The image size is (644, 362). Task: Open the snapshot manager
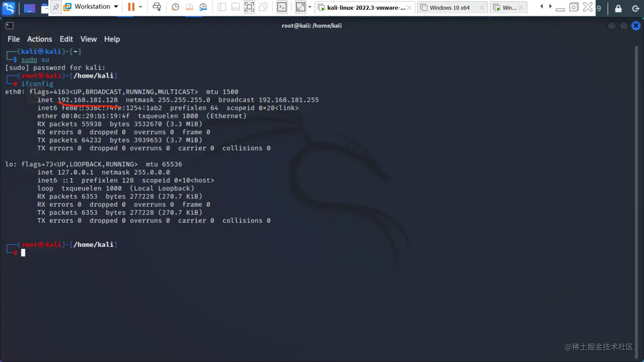coord(203,7)
